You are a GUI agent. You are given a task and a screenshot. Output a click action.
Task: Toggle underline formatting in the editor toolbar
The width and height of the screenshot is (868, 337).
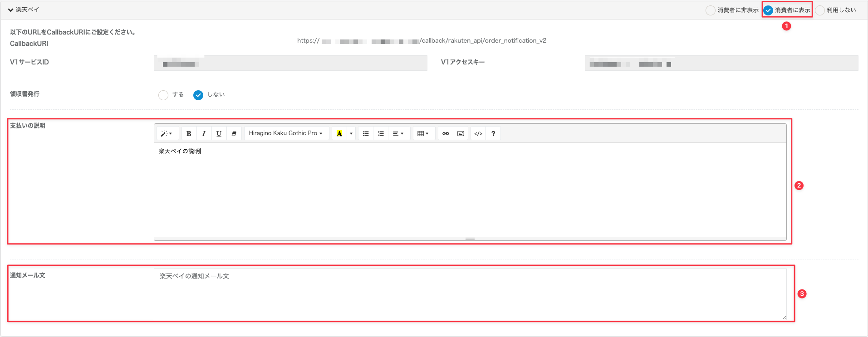[x=219, y=133]
